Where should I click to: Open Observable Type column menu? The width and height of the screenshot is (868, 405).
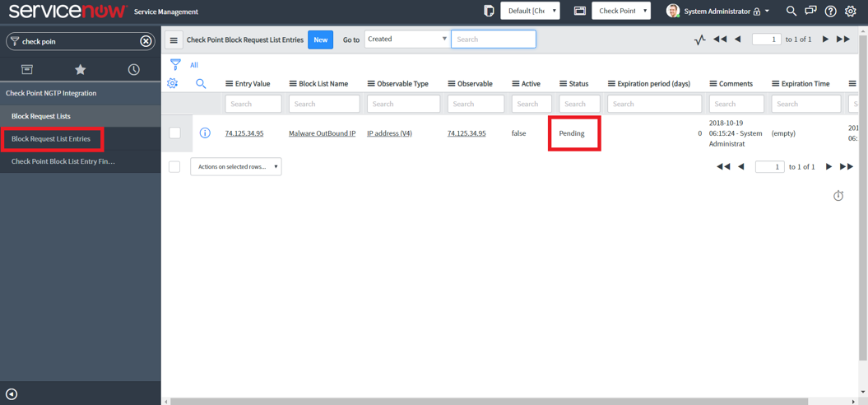[x=371, y=84]
